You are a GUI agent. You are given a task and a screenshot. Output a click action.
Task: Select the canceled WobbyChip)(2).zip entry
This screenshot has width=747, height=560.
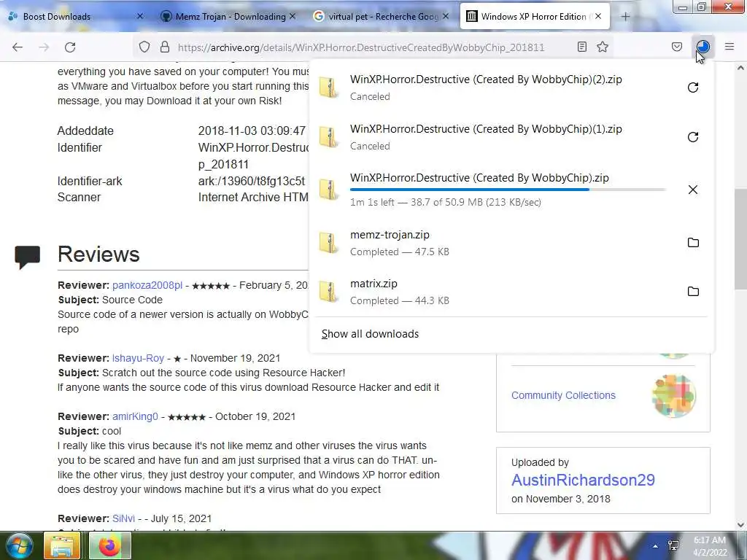click(x=511, y=87)
